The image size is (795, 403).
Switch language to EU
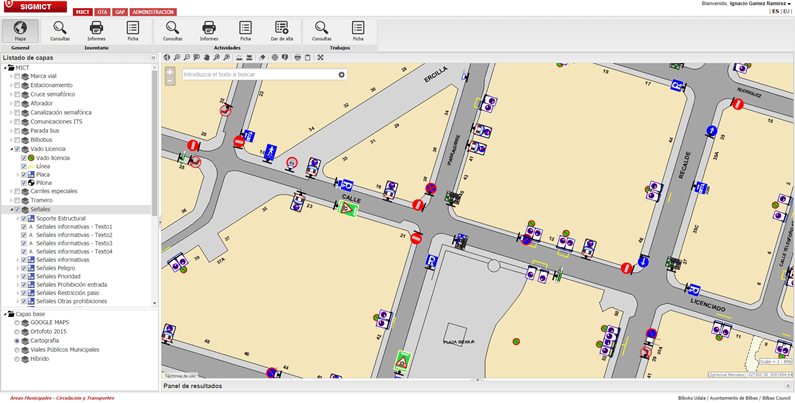click(787, 11)
